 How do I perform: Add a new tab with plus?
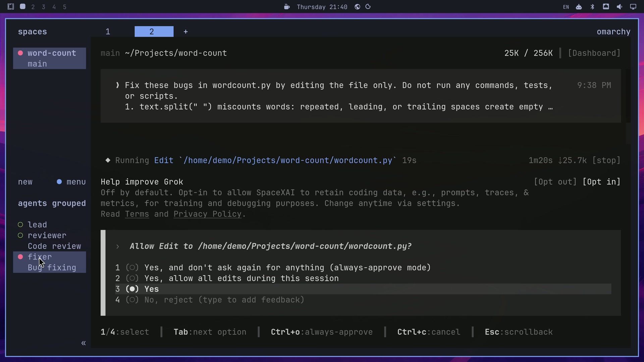click(x=185, y=32)
